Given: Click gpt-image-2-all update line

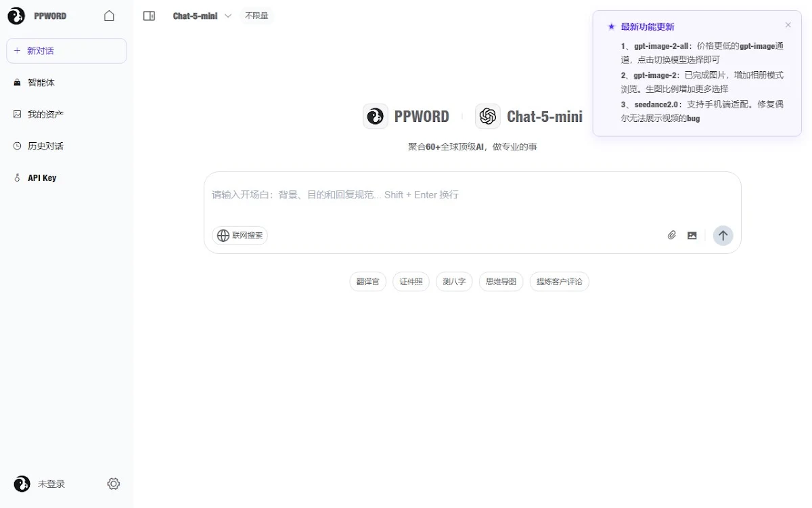Looking at the screenshot, I should click(702, 53).
